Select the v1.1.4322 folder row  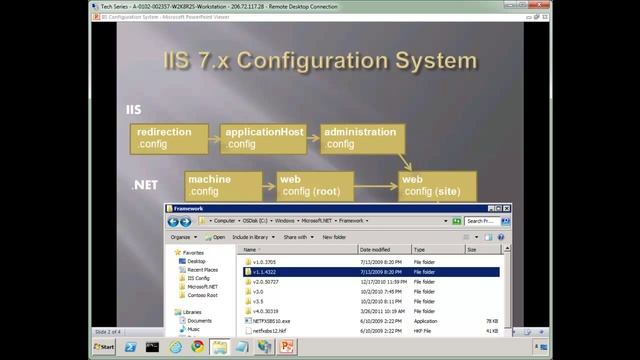click(371, 272)
